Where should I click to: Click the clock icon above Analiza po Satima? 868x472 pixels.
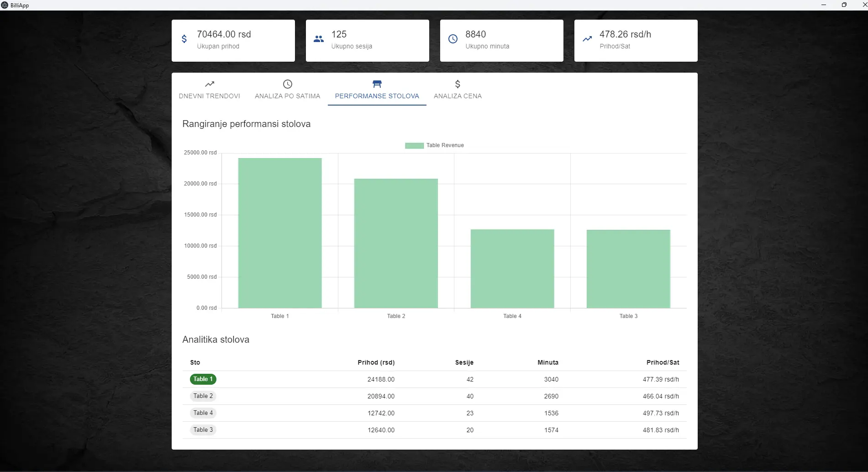coord(288,84)
